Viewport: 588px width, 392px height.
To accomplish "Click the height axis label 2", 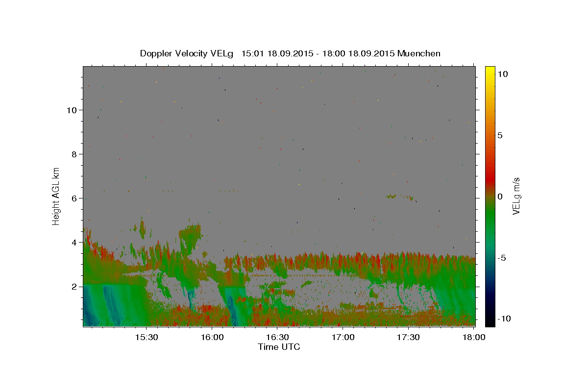I will (74, 287).
